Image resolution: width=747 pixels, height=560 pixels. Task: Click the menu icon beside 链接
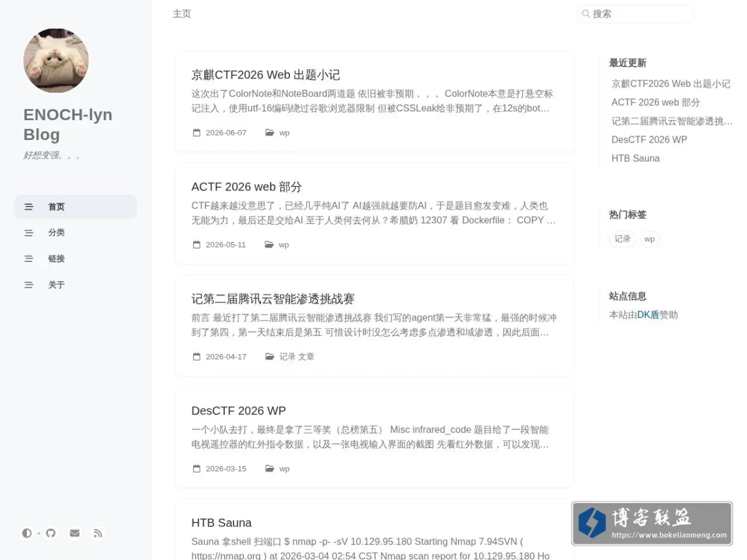(29, 259)
